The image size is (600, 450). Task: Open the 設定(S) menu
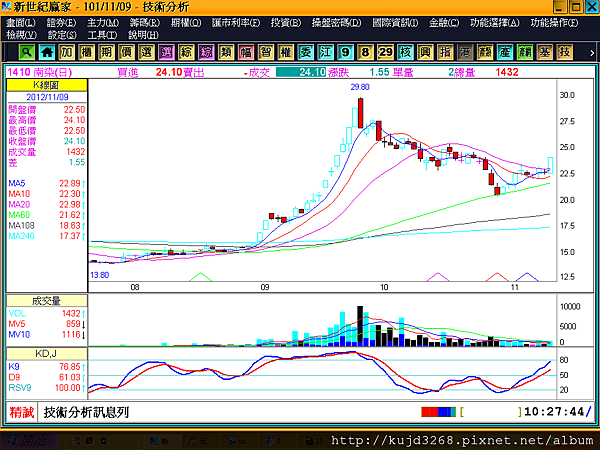click(x=62, y=35)
